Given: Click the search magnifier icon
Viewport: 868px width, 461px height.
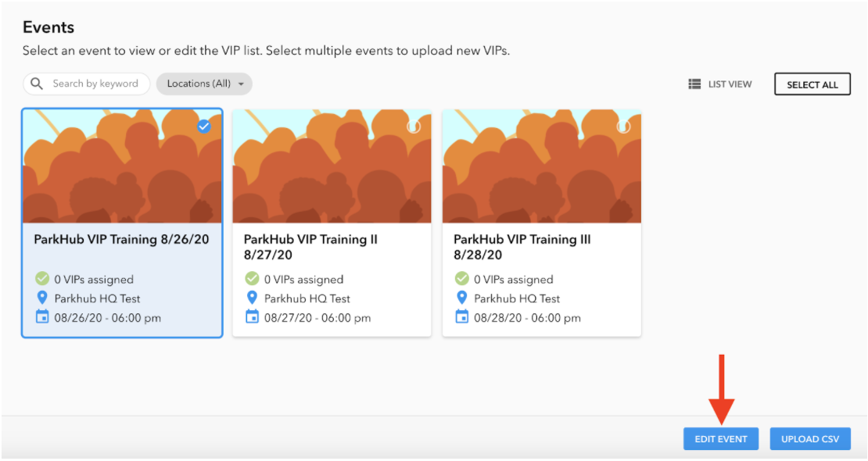Looking at the screenshot, I should pyautogui.click(x=37, y=84).
